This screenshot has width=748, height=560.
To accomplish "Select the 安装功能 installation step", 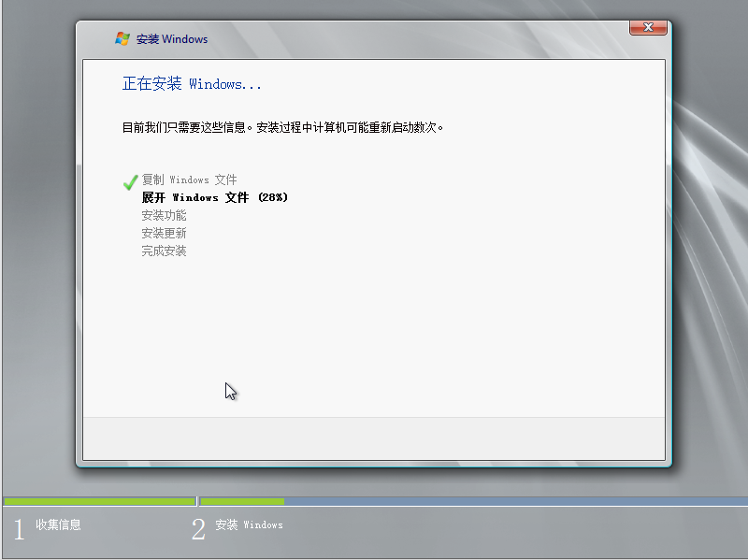I will pyautogui.click(x=165, y=214).
